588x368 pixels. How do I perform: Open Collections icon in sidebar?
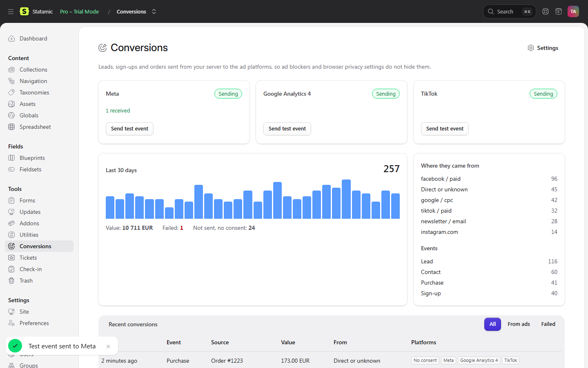point(11,70)
